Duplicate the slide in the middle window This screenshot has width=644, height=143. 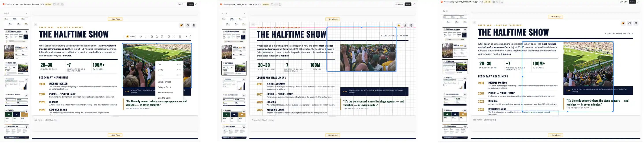(405, 25)
